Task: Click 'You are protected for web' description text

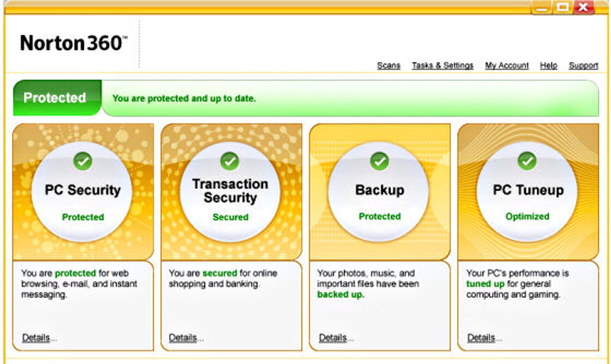Action: pyautogui.click(x=75, y=273)
